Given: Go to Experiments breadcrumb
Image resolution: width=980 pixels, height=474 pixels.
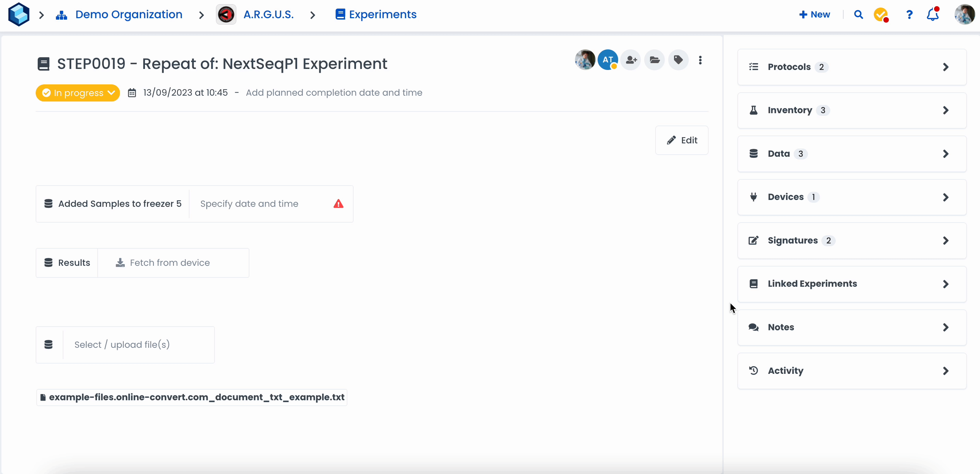Looking at the screenshot, I should click(382, 14).
